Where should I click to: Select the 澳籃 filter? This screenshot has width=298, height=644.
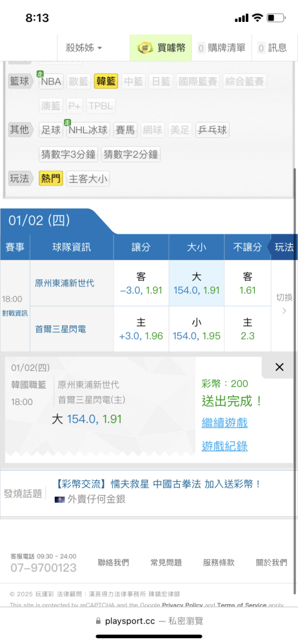(x=51, y=106)
